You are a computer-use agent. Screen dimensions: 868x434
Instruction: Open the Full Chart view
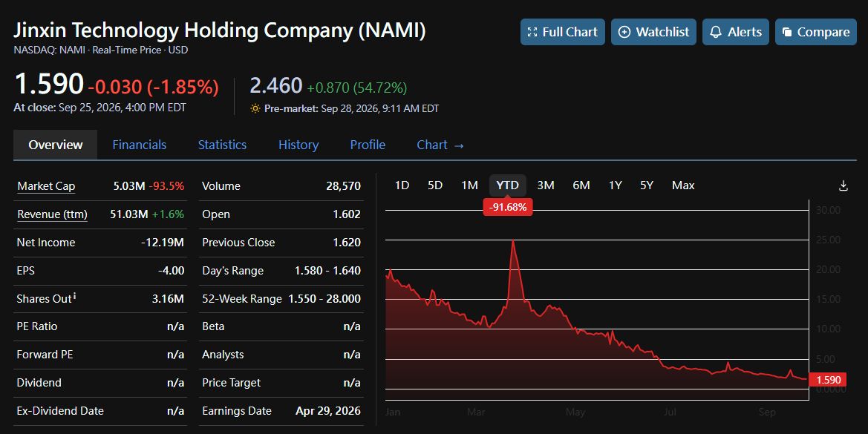(x=562, y=32)
